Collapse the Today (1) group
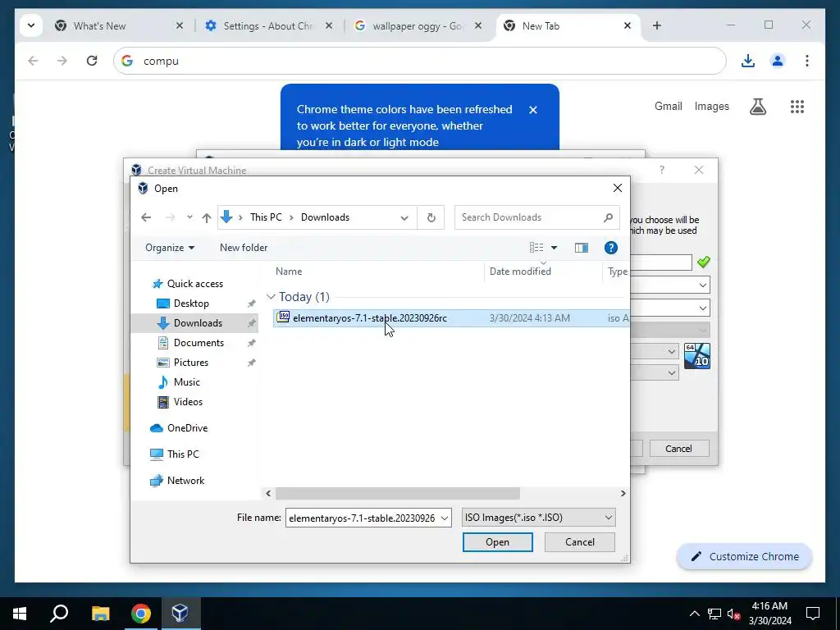Image resolution: width=840 pixels, height=630 pixels. [271, 297]
